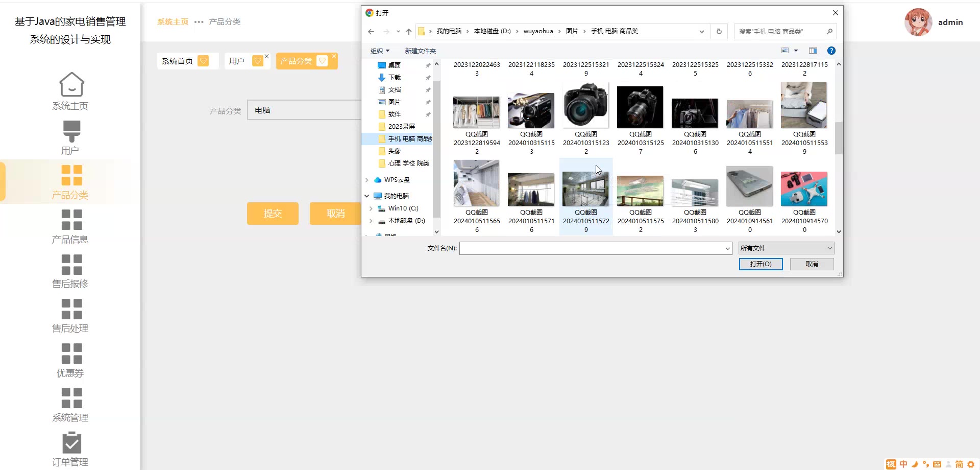Click the 打开(O) button

click(761, 264)
